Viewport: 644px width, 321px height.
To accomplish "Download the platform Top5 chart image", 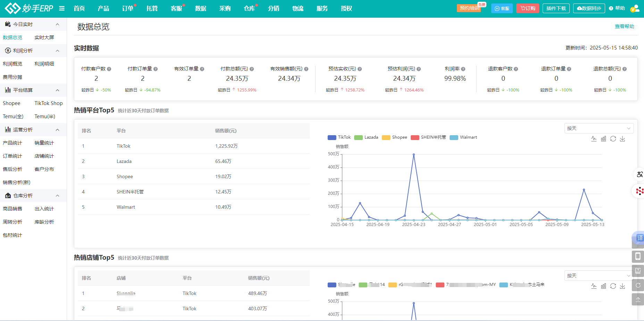I will [622, 139].
